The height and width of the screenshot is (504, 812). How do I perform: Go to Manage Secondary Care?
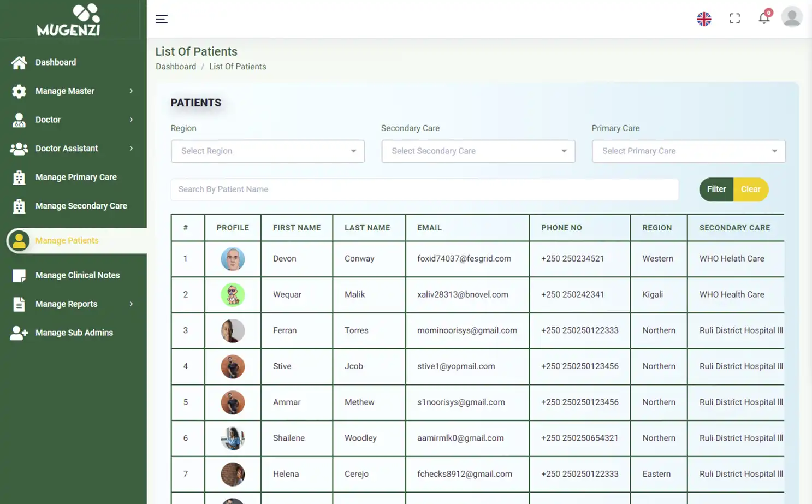pos(81,206)
